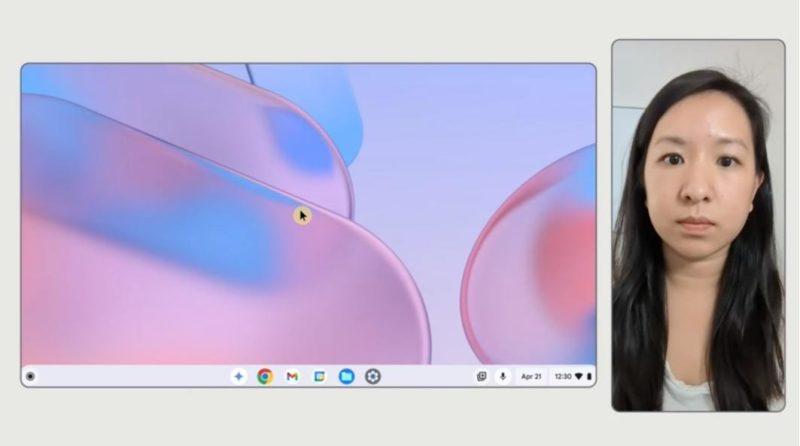Screen dimensions: 800x446
Task: Open the Settings gear on the shelf
Action: click(373, 377)
